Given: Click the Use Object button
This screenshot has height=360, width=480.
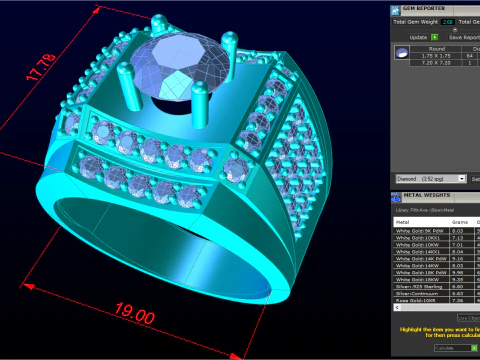Looking at the screenshot, I should [x=468, y=318].
